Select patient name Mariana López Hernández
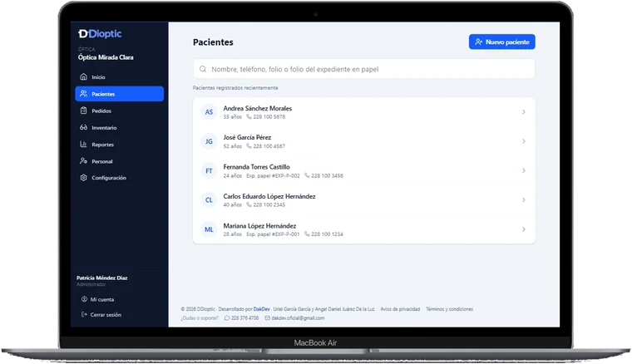This screenshot has width=632, height=364. tap(259, 226)
